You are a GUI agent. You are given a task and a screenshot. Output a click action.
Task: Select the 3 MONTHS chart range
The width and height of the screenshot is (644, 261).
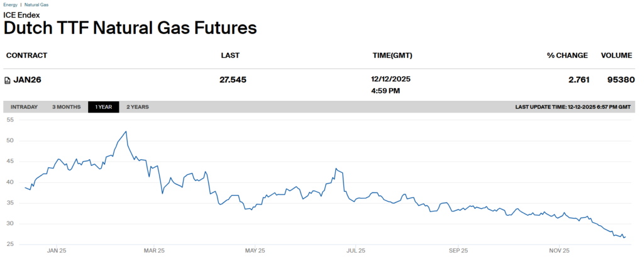pos(66,107)
